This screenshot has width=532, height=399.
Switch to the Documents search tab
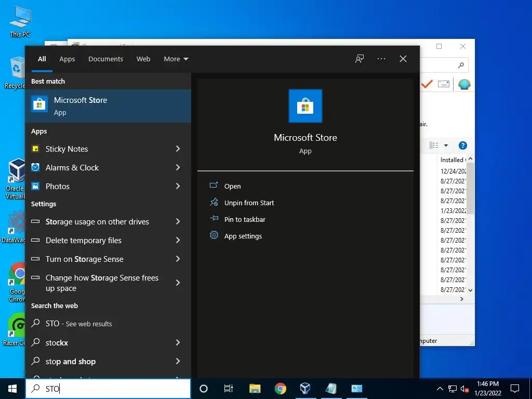tap(105, 59)
